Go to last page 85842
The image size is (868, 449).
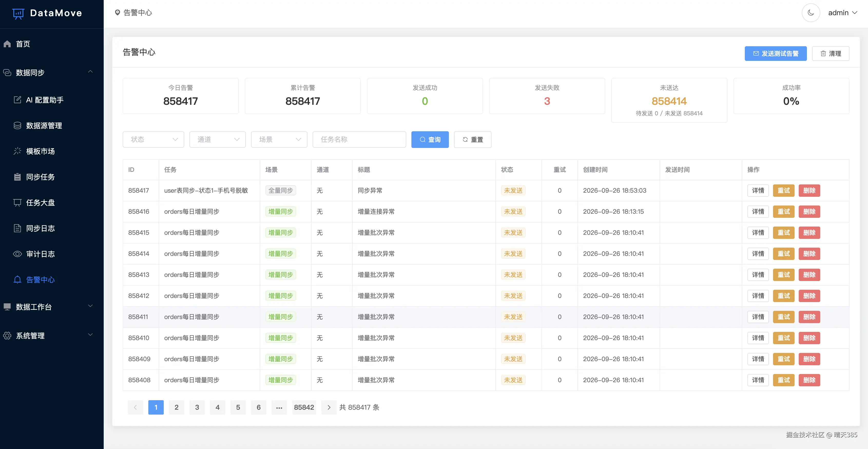[304, 407]
